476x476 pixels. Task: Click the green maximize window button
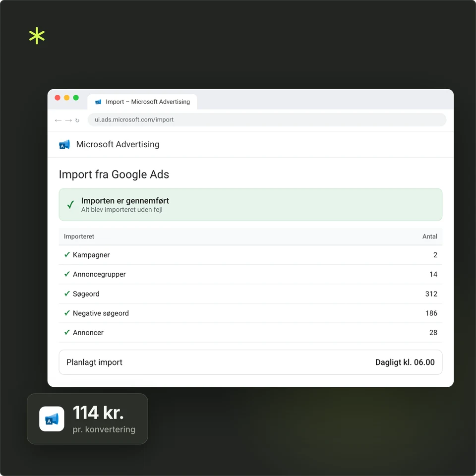tap(76, 98)
